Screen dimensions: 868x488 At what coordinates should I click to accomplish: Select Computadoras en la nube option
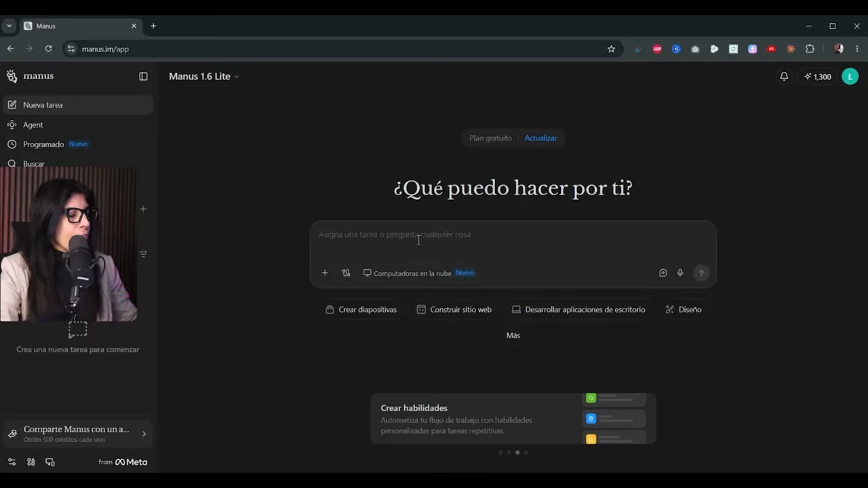[x=419, y=273]
